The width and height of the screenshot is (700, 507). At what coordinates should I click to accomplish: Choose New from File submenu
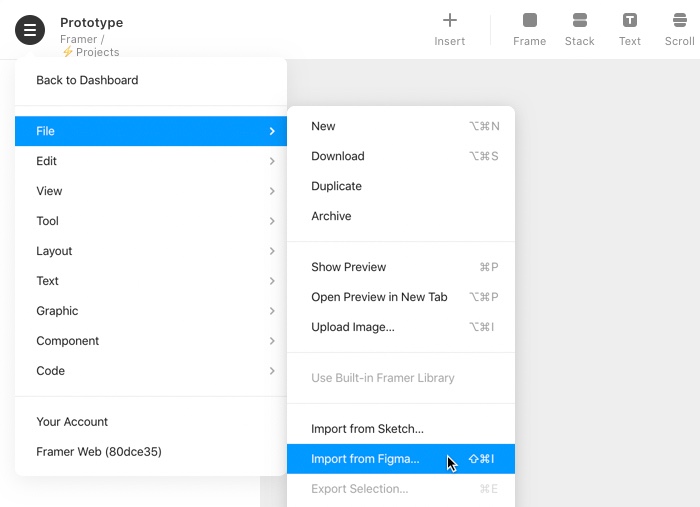[x=401, y=126]
